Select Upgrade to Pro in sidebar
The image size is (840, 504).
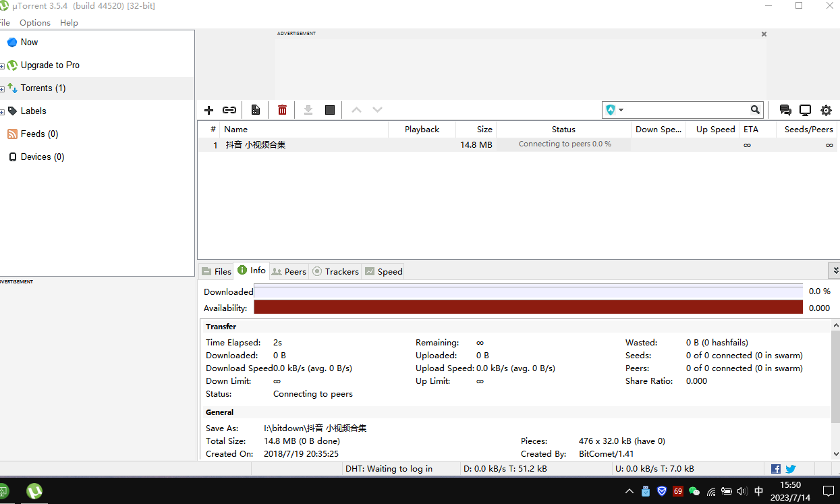tap(50, 65)
